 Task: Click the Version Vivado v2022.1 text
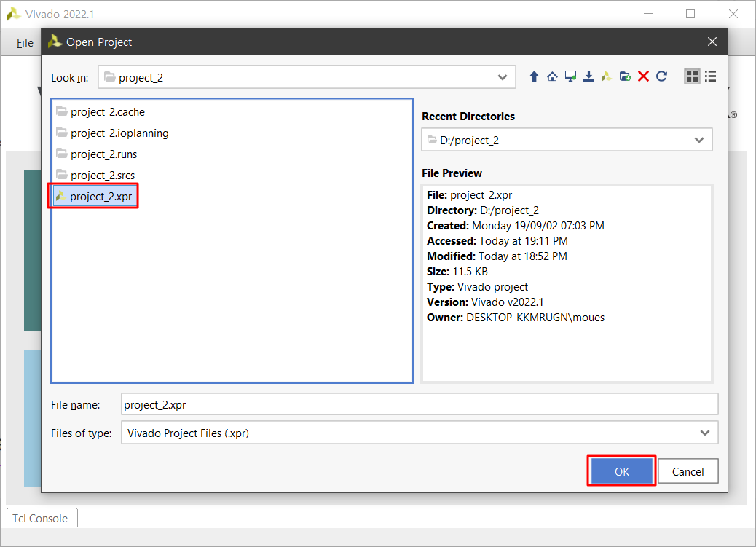485,302
